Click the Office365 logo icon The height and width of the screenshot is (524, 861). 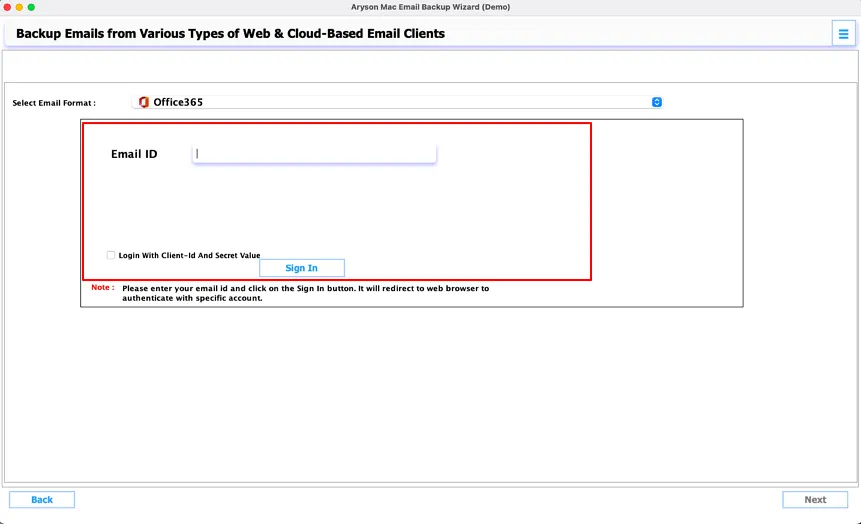coord(144,102)
